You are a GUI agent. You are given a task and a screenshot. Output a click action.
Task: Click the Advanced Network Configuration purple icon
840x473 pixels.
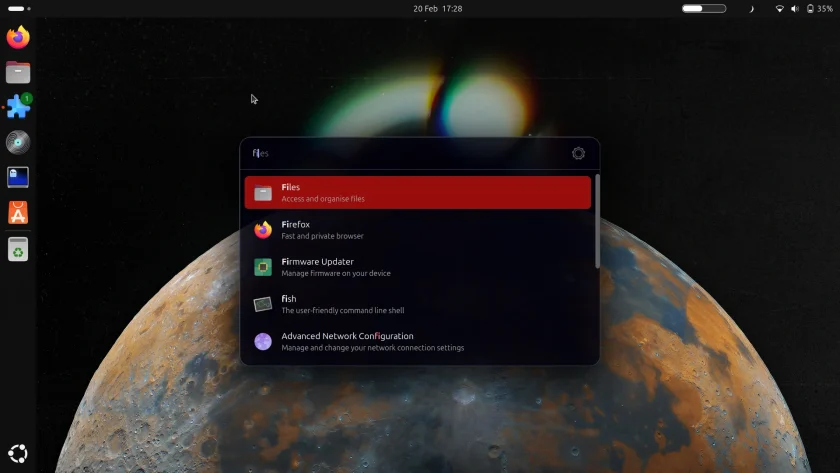[x=263, y=341]
